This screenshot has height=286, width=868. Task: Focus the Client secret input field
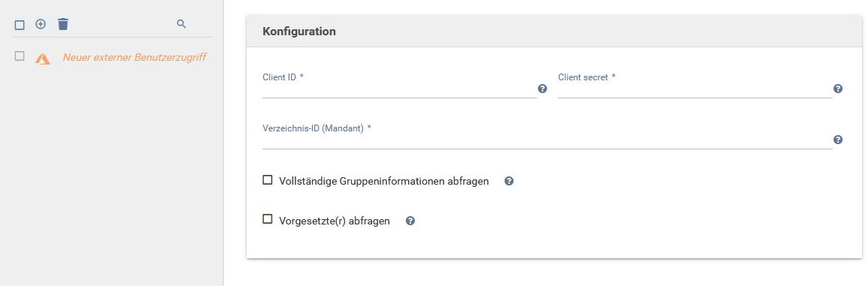click(695, 89)
